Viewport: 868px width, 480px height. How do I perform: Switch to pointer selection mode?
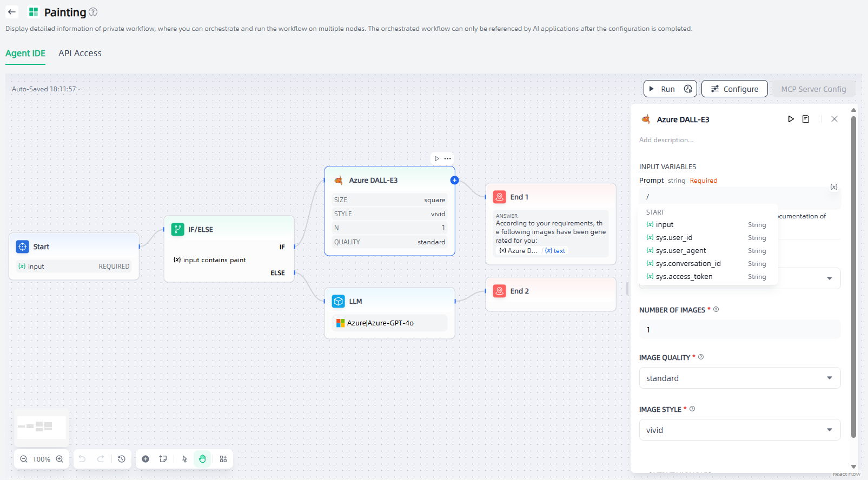click(184, 459)
